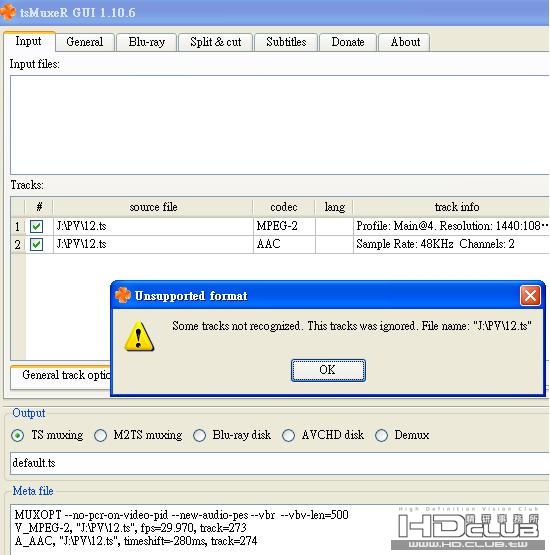Screen dimensions: 550x555
Task: Click the yellow warning triangle icon
Action: (139, 336)
